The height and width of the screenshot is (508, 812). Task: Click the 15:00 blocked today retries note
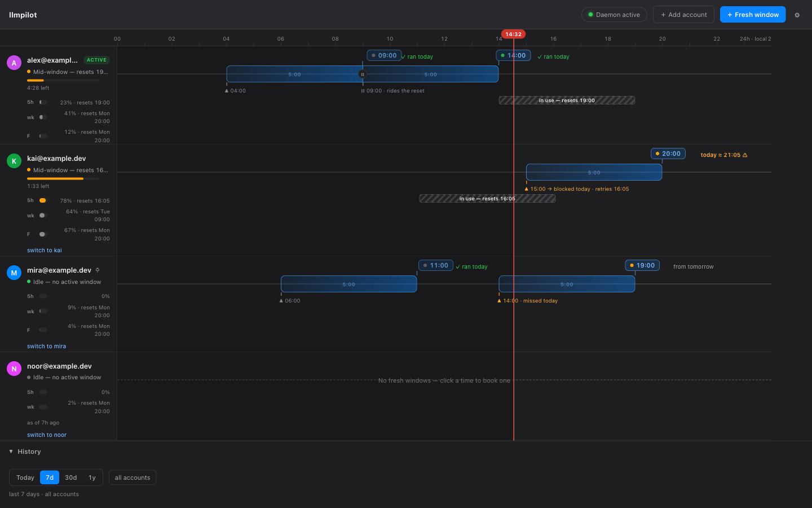pos(577,189)
